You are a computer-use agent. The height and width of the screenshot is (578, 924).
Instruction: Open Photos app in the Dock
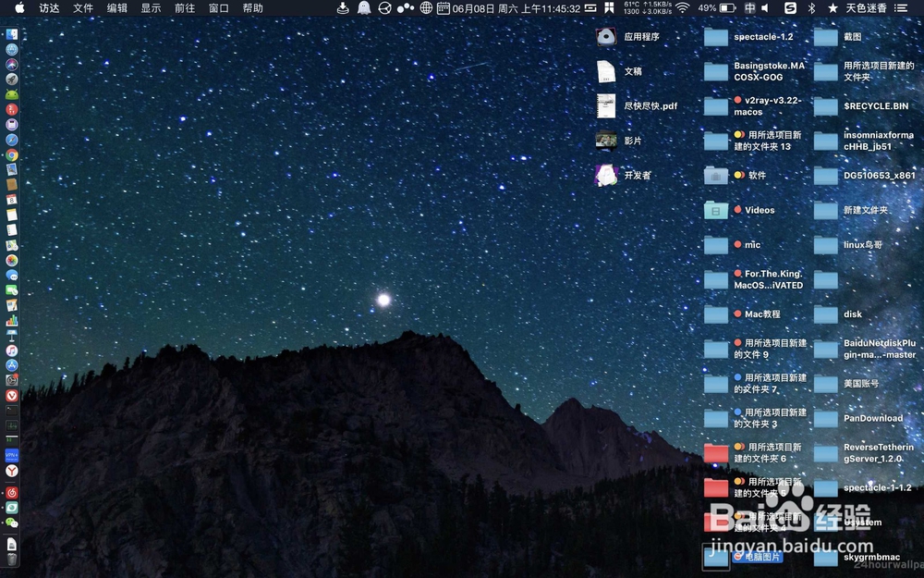[x=12, y=260]
